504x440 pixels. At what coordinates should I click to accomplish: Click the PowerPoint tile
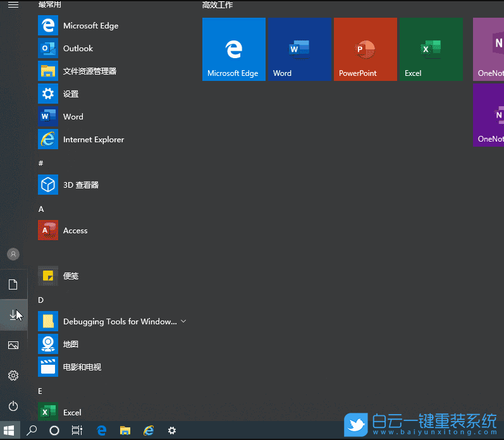pos(366,49)
